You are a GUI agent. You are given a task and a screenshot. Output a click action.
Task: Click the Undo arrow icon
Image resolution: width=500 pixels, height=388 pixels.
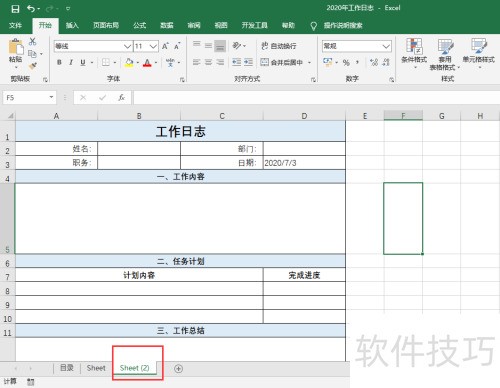click(x=31, y=8)
